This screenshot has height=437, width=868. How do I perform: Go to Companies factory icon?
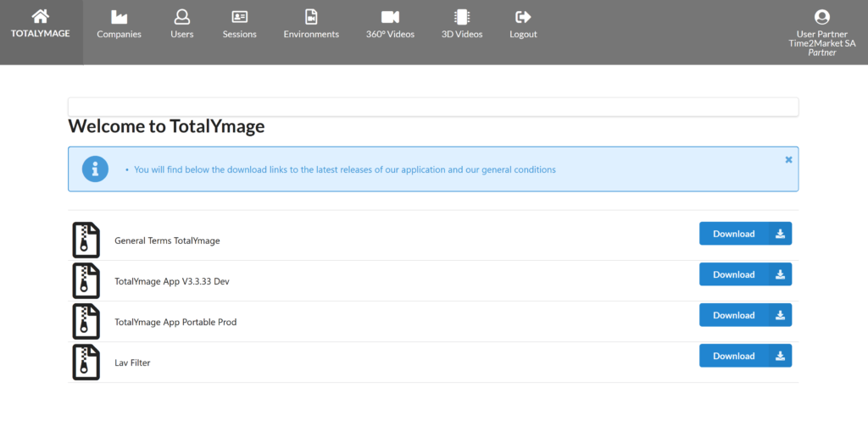(119, 17)
